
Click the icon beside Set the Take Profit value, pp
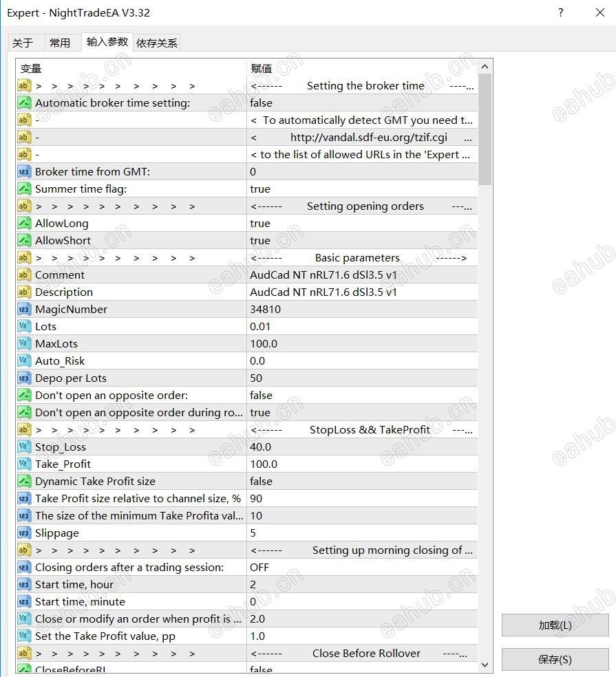[x=24, y=636]
